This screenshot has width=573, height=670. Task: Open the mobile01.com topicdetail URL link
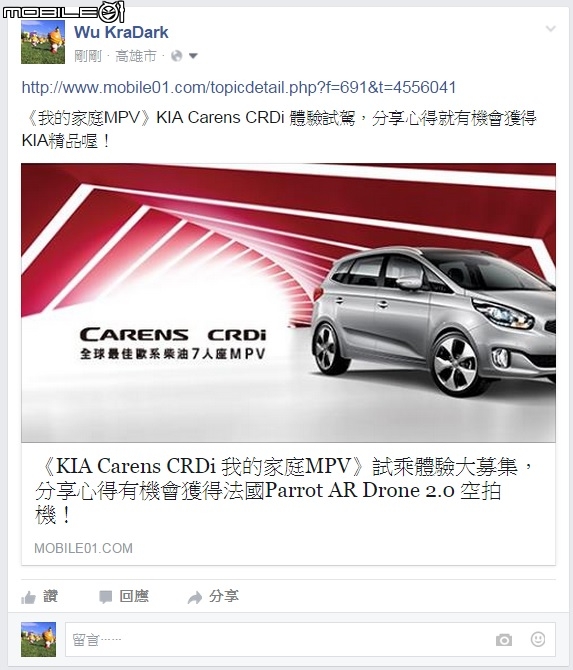pos(239,88)
